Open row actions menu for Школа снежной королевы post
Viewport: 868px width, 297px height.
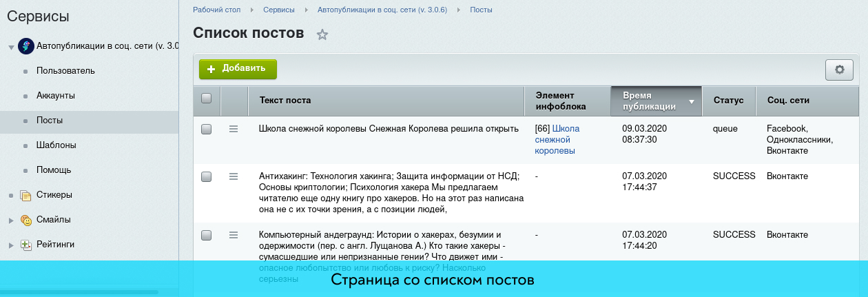tap(234, 129)
